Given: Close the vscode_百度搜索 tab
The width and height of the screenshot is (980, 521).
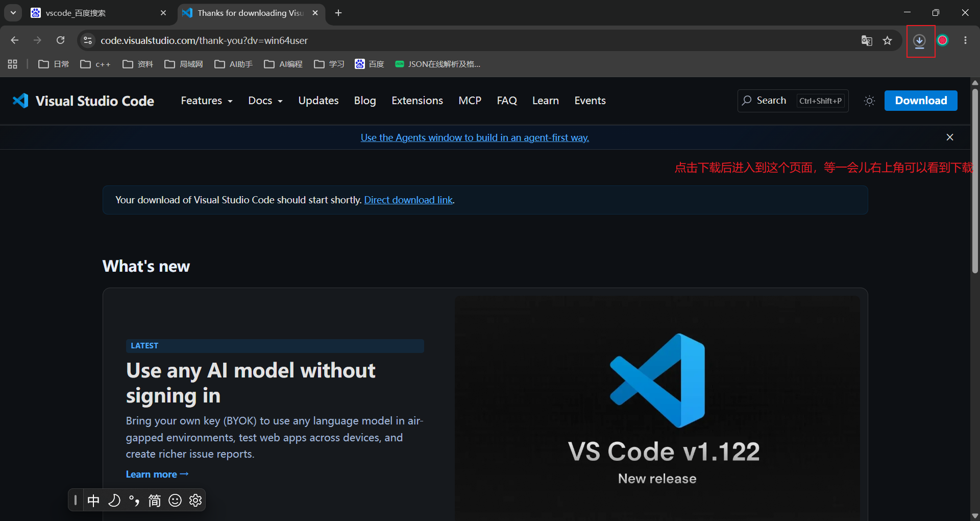Looking at the screenshot, I should pos(163,13).
